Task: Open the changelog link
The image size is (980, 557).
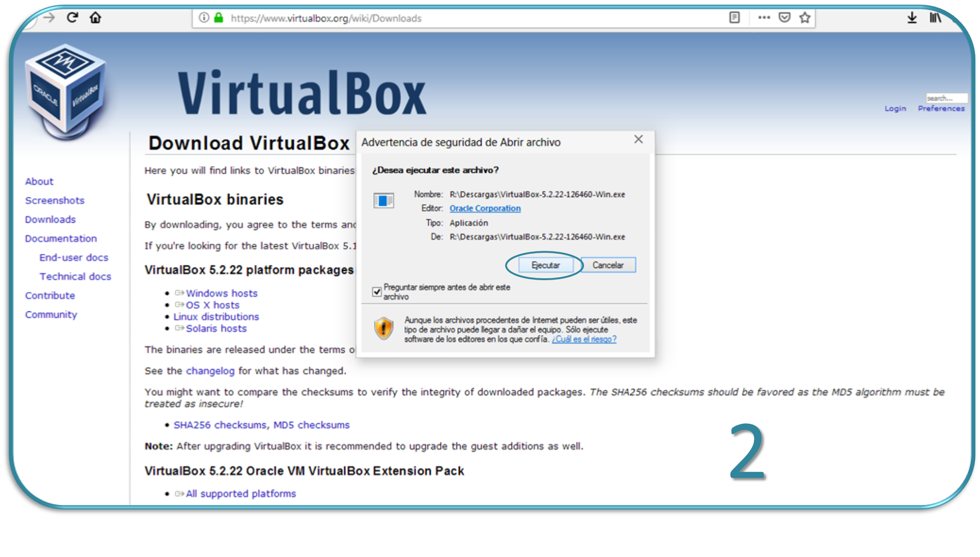Action: coord(210,371)
